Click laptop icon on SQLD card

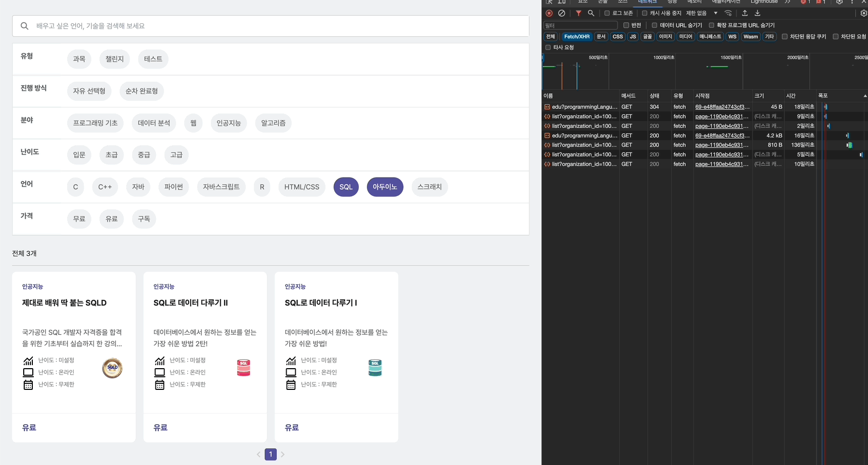(28, 373)
